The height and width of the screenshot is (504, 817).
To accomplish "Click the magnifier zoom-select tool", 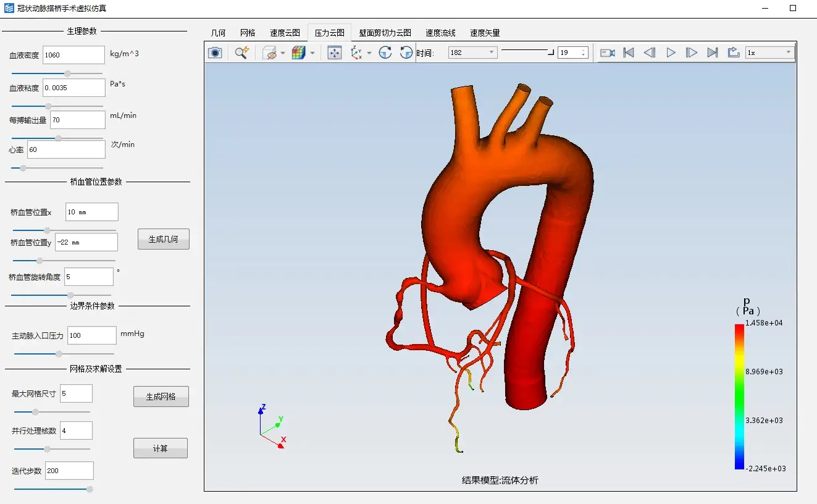I will click(x=241, y=52).
